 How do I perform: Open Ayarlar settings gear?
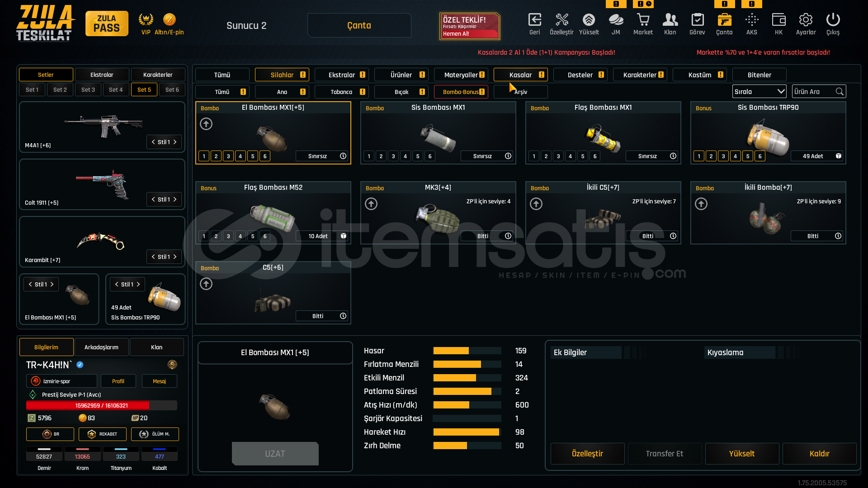coord(806,20)
